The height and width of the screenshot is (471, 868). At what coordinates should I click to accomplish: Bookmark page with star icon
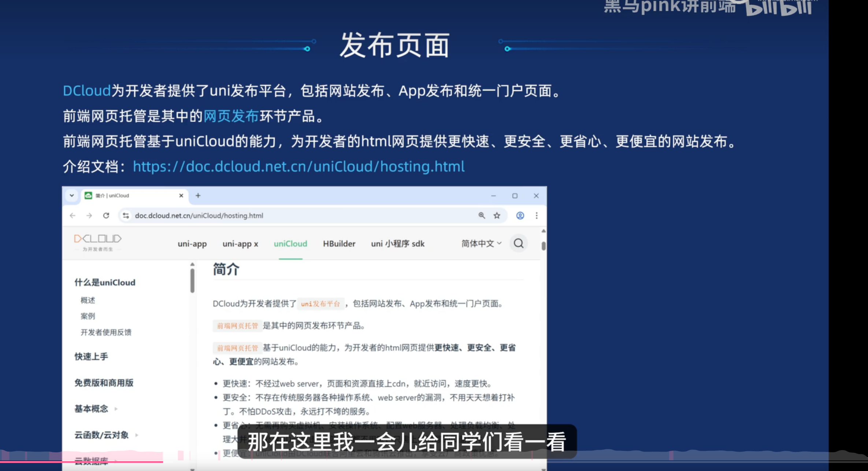497,216
